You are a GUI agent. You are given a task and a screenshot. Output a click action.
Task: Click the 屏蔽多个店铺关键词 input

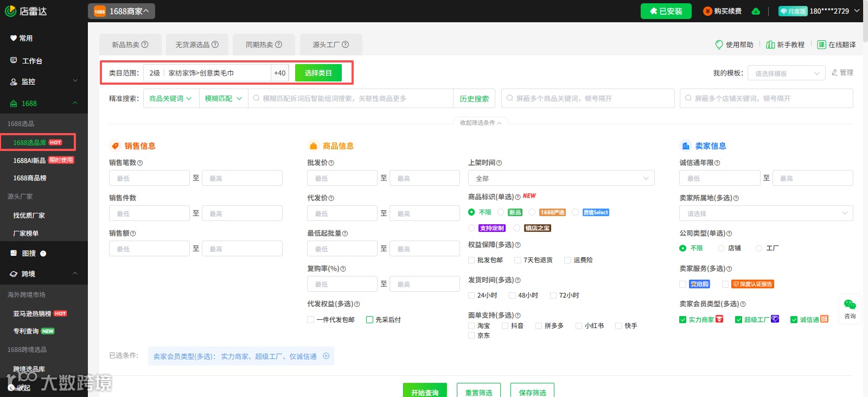pos(767,98)
